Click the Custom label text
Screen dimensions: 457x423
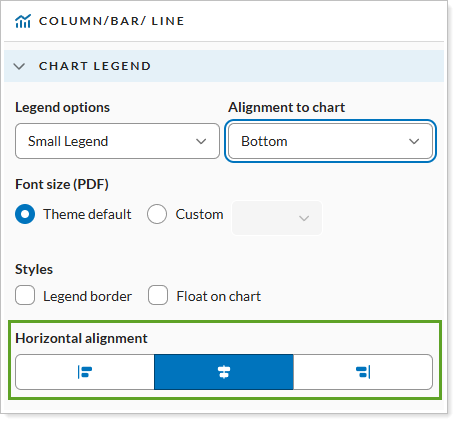tap(199, 214)
